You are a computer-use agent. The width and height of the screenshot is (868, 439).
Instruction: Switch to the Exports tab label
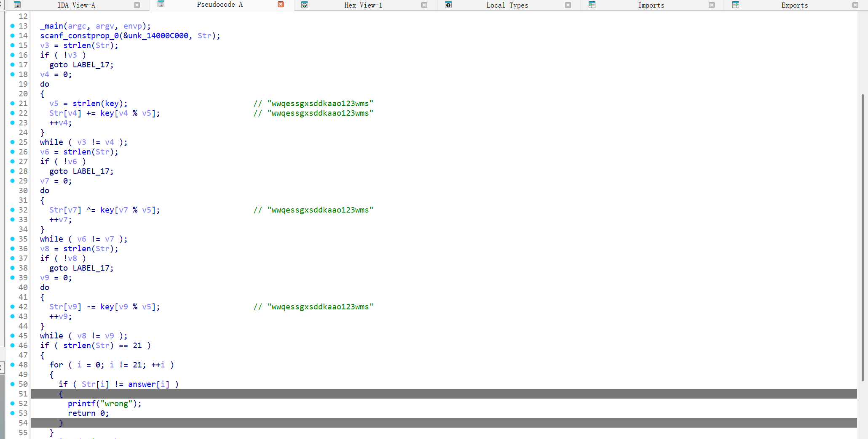coord(794,5)
